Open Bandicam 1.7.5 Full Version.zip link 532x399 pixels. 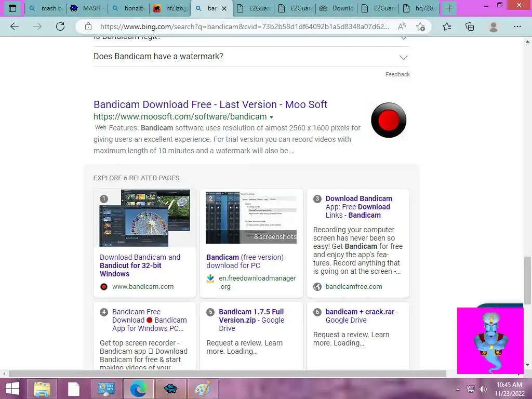tap(251, 320)
